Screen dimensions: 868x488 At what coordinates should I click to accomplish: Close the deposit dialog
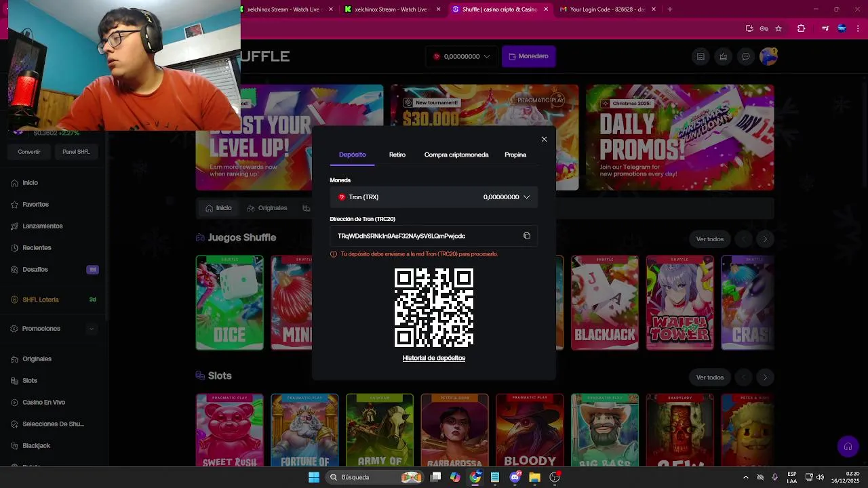coord(544,139)
